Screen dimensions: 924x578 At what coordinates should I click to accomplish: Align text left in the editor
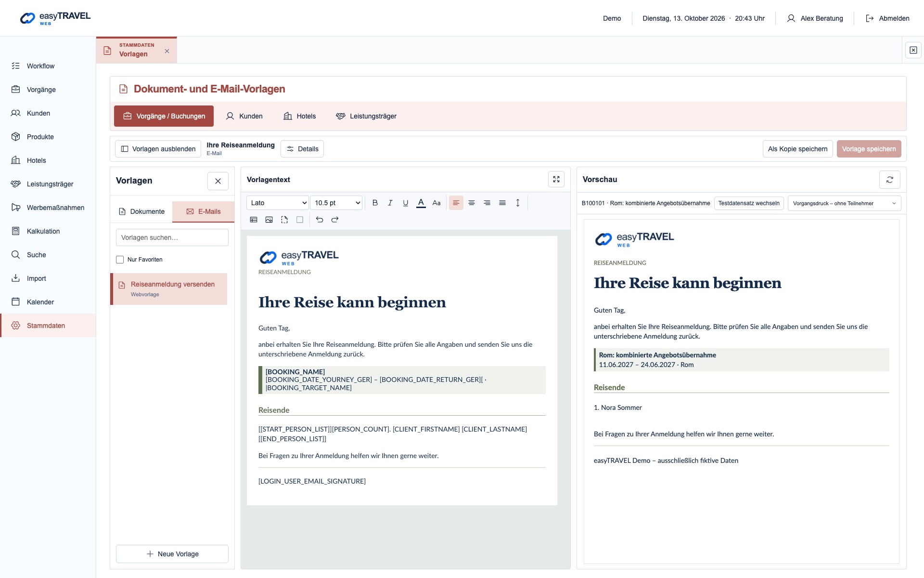click(456, 203)
